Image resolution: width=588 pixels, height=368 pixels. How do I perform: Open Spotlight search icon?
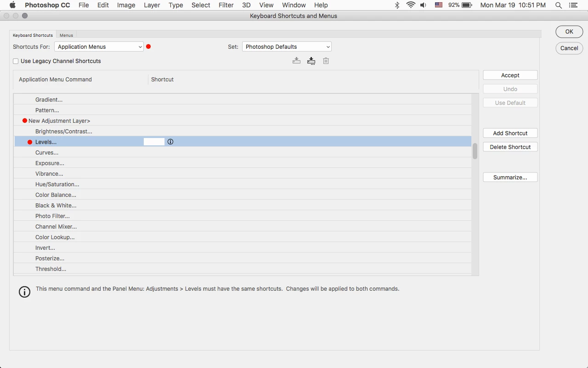tap(559, 5)
